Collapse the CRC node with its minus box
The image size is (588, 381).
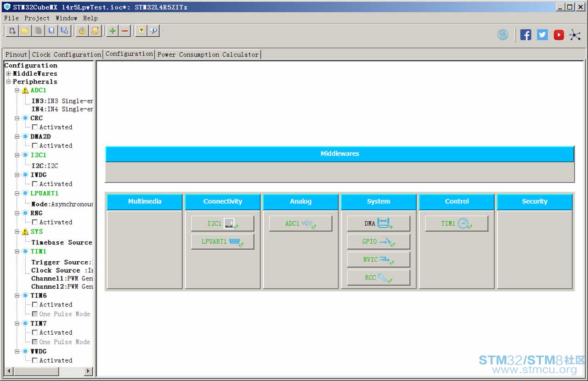pos(17,118)
